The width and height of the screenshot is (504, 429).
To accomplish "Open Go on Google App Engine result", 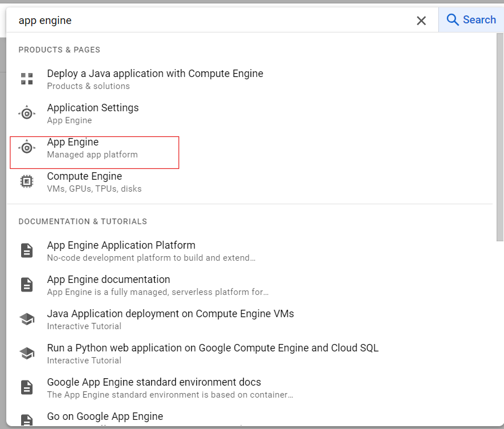I will tap(105, 416).
